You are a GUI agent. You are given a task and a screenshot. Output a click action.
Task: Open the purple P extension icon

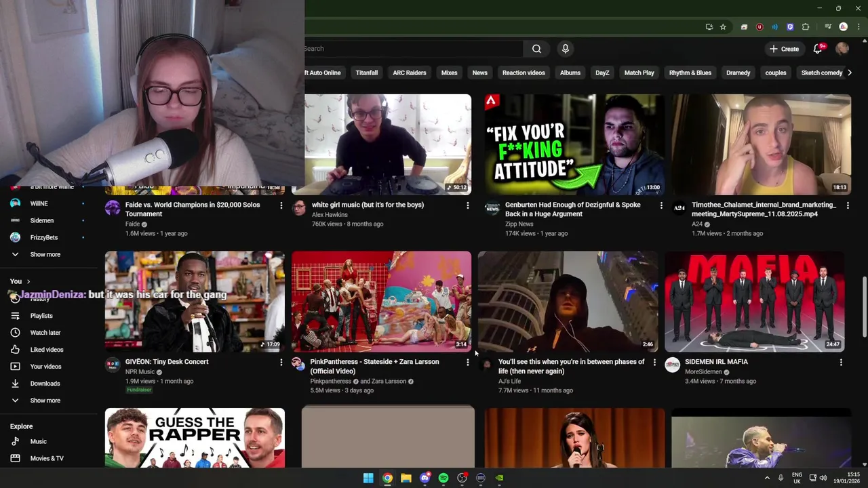tap(790, 27)
